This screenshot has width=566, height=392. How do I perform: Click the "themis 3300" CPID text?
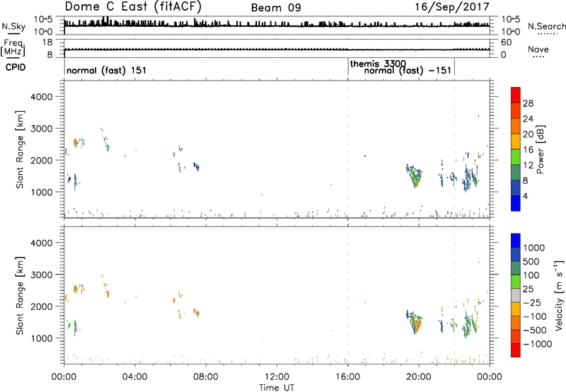tap(378, 64)
